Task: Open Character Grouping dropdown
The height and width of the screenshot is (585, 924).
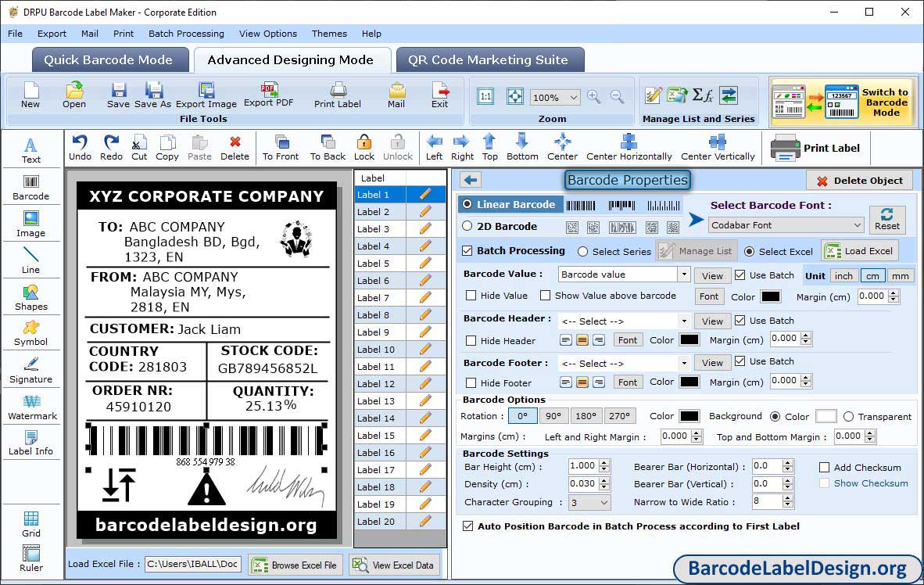Action: point(589,502)
